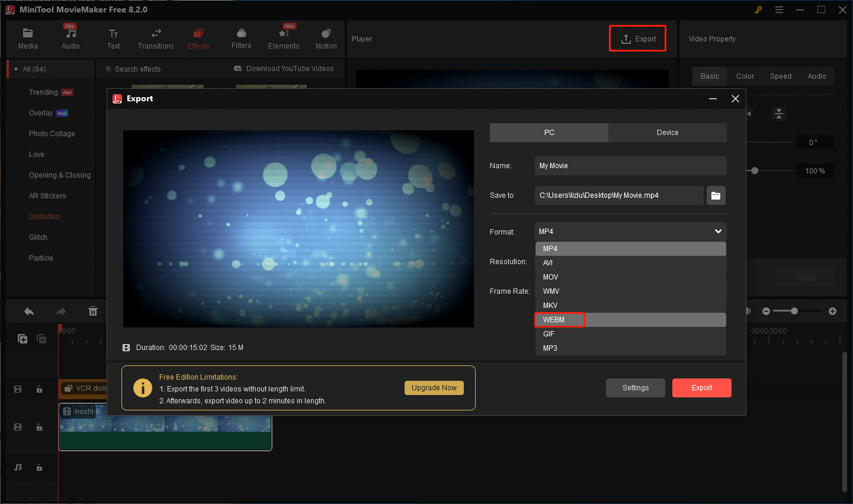Image resolution: width=853 pixels, height=504 pixels.
Task: Click the Save to path field
Action: tap(619, 195)
